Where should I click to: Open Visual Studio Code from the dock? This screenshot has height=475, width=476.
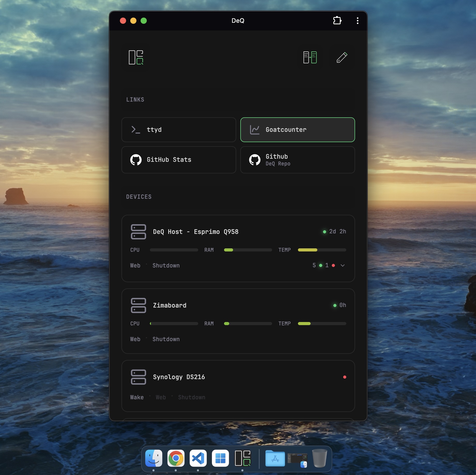tap(198, 458)
